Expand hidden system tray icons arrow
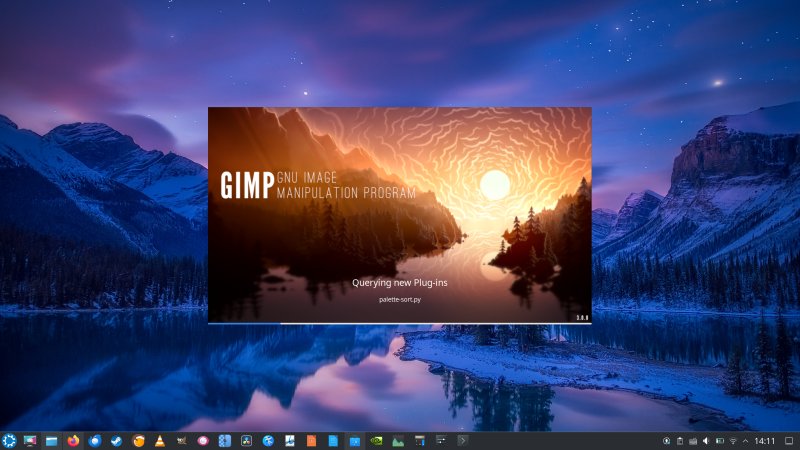800x450 pixels. pyautogui.click(x=745, y=441)
